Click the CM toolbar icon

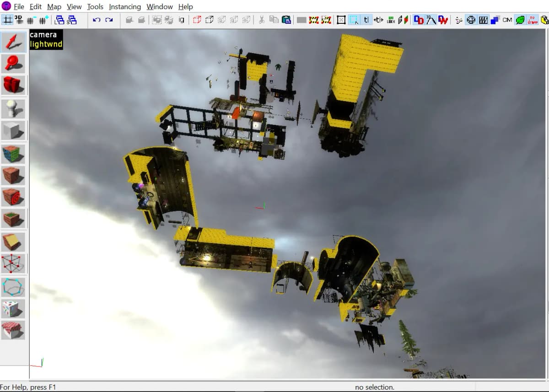tap(507, 20)
